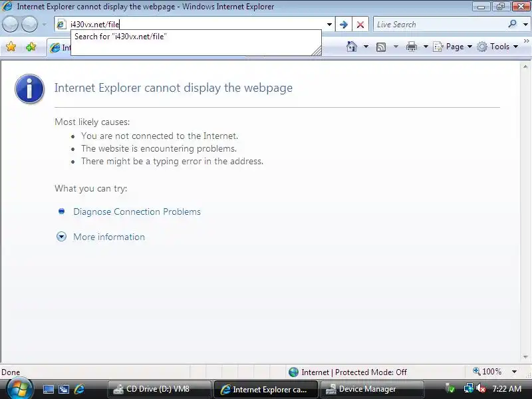Click the red Stop button
The image size is (532, 399).
click(x=360, y=25)
